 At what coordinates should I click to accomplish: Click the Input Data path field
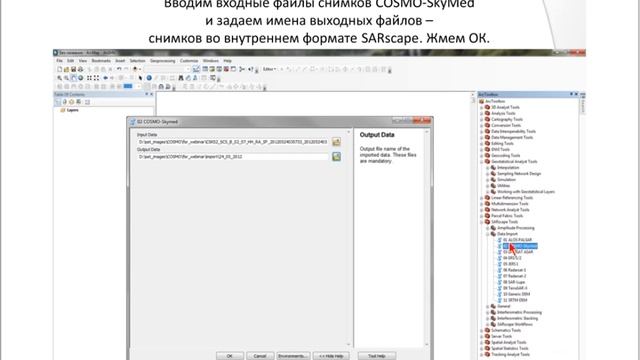(x=233, y=142)
